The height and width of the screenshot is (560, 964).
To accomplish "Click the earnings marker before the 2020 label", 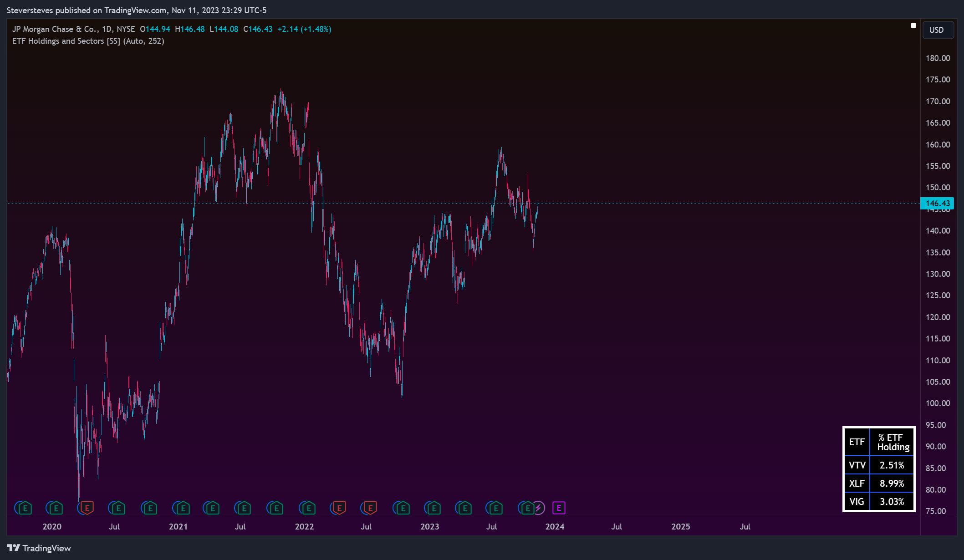I will point(25,508).
